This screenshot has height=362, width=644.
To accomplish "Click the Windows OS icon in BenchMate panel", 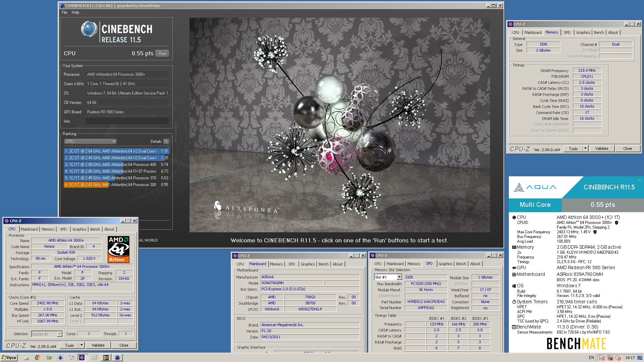I will (x=514, y=286).
